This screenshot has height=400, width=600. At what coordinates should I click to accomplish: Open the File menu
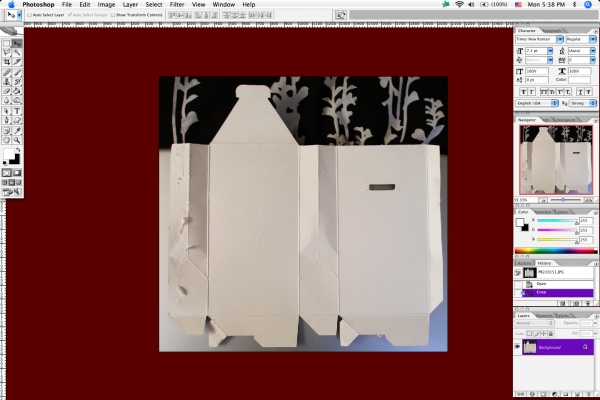tap(67, 5)
